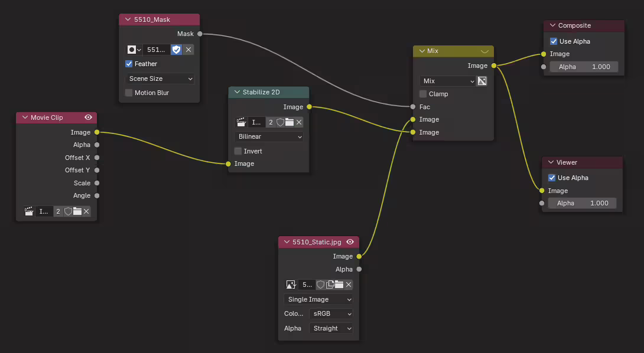Viewport: 644px width, 353px height.
Task: Uncheck Use Alpha in the Composite node
Action: 554,41
